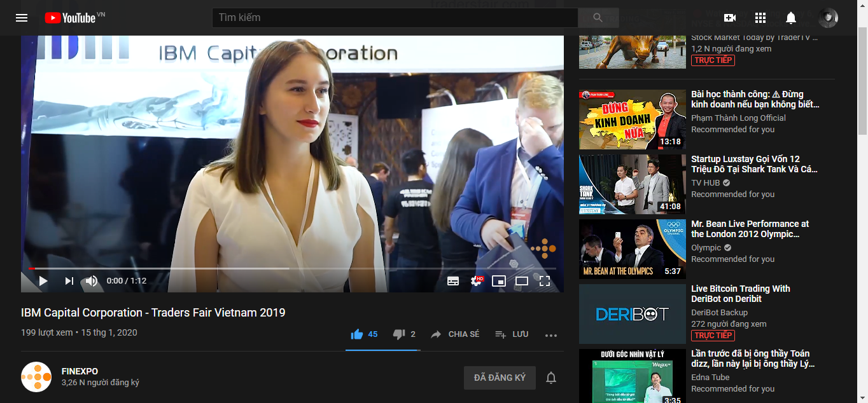This screenshot has width=868, height=403.
Task: Open 'Startup Luxstay Gọi Vốn 12' title
Action: click(754, 164)
